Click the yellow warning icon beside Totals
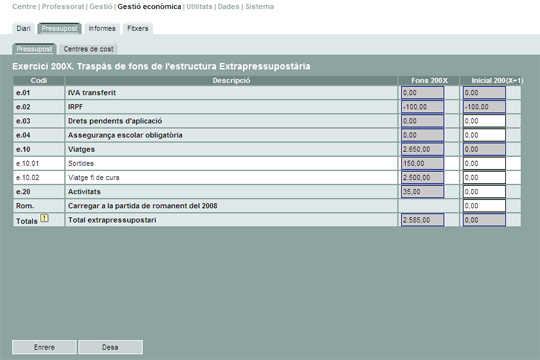 click(x=44, y=218)
